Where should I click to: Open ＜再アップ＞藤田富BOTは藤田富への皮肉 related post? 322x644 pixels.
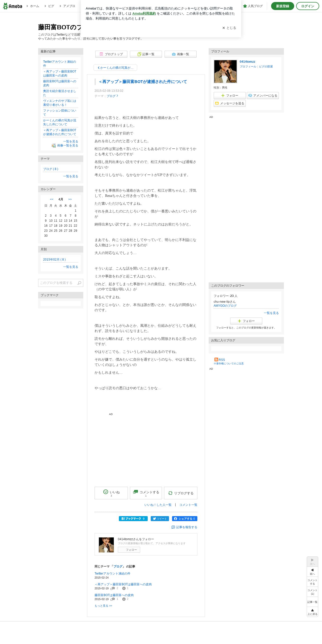click(123, 584)
